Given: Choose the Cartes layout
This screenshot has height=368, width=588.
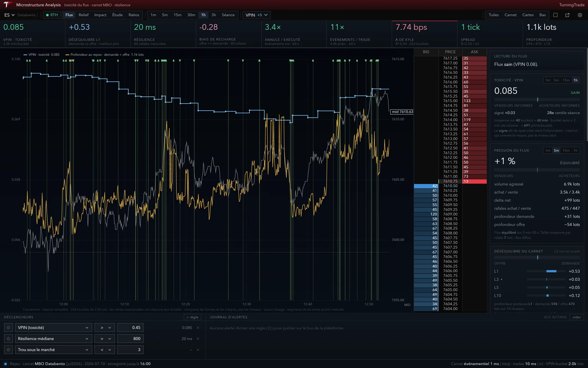Looking at the screenshot, I should [528, 15].
